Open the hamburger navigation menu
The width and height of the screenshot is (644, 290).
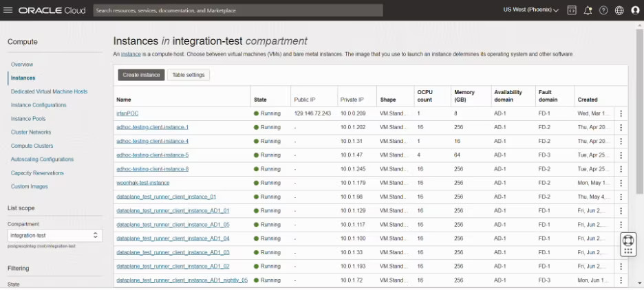[9, 10]
